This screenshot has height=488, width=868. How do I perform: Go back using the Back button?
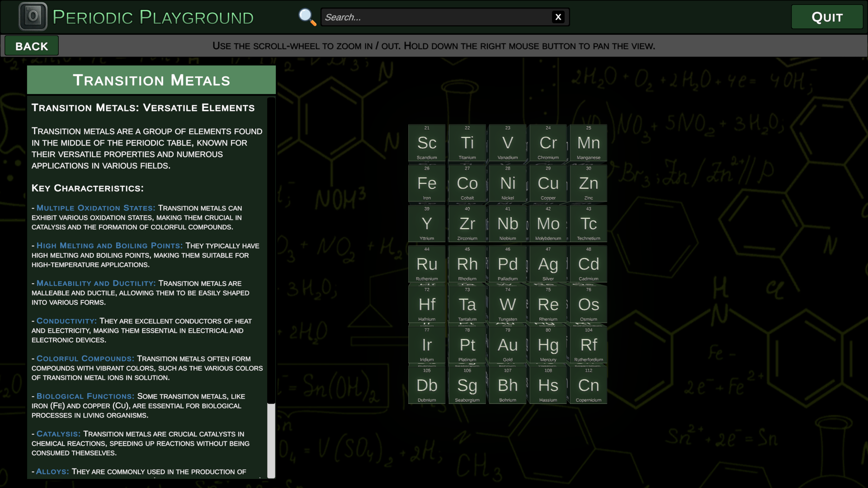tap(32, 46)
